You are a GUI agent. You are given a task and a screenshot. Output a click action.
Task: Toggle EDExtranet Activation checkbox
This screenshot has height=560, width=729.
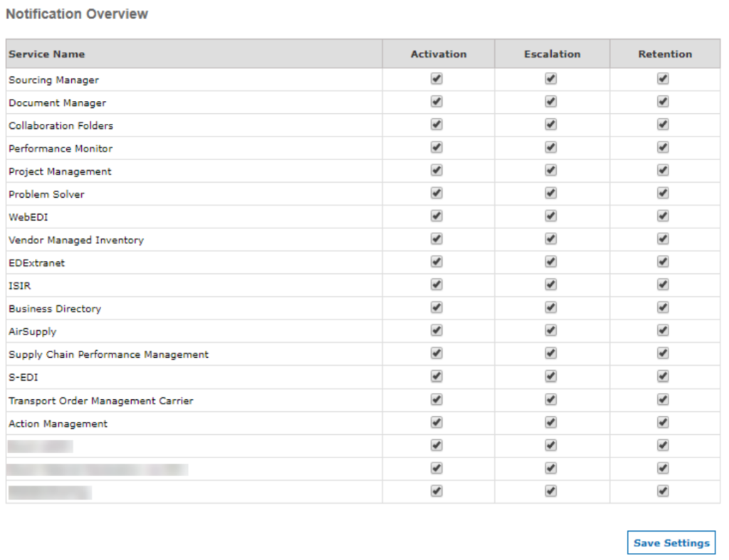436,262
